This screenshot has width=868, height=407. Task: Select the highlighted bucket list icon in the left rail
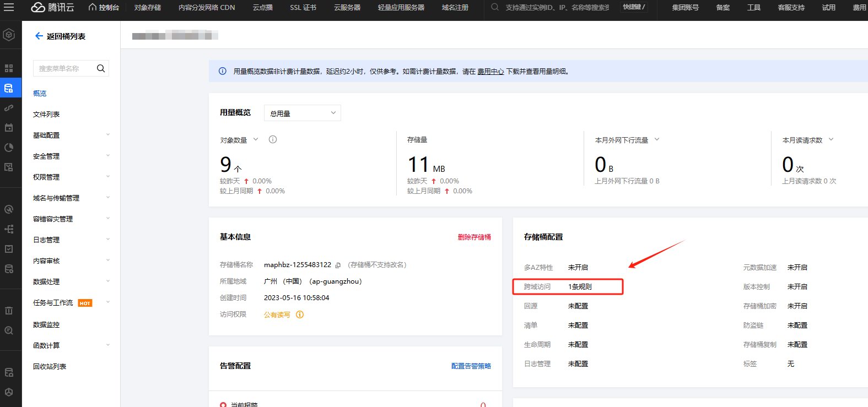9,88
